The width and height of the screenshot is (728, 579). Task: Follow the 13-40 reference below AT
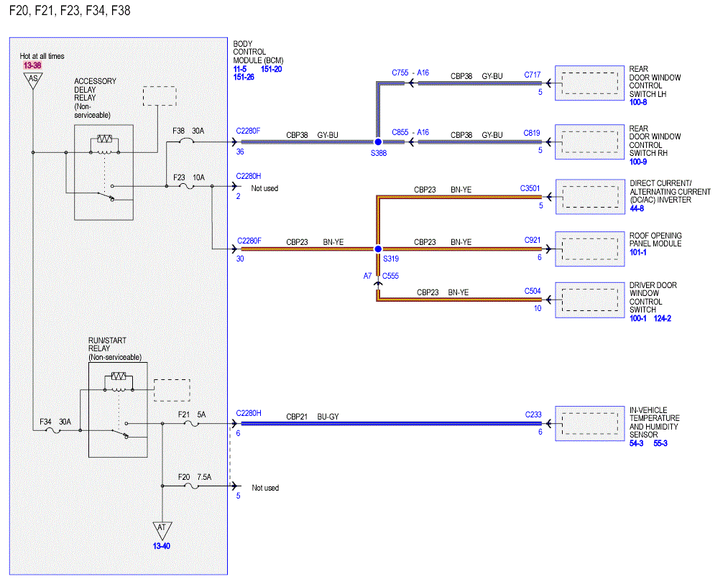pyautogui.click(x=162, y=546)
